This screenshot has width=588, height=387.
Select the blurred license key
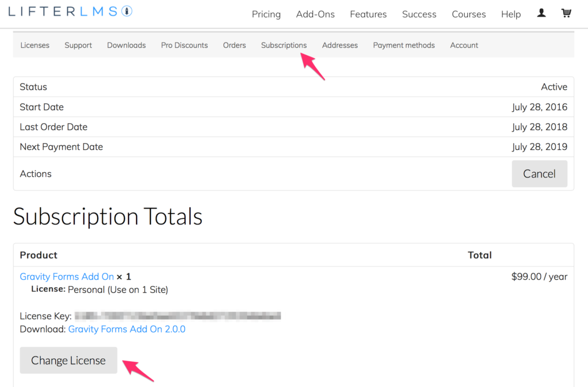(x=178, y=316)
